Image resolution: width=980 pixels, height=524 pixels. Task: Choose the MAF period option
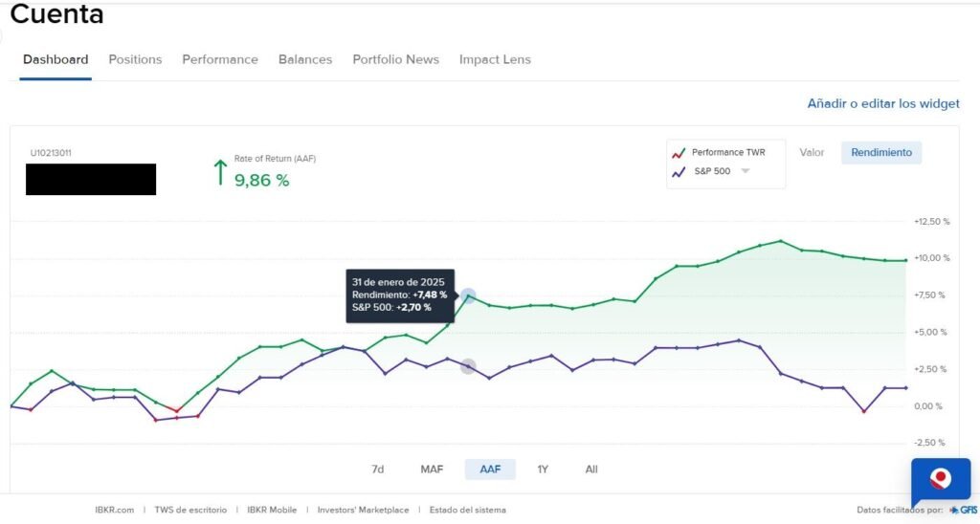click(x=432, y=469)
